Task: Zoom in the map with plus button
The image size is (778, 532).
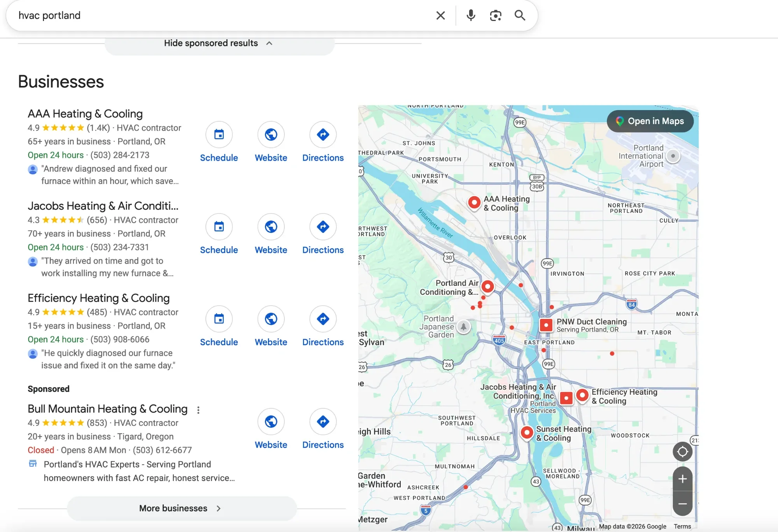Action: [682, 479]
